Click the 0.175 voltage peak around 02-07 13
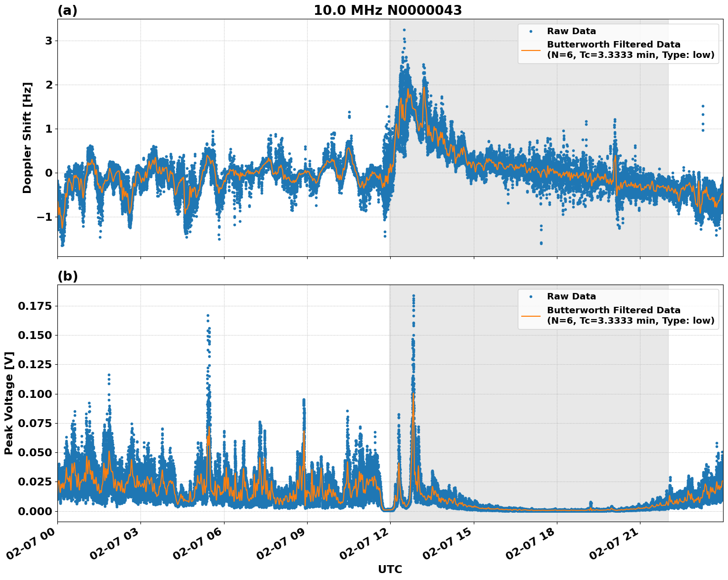Viewport: 728px width, 580px height. point(413,296)
